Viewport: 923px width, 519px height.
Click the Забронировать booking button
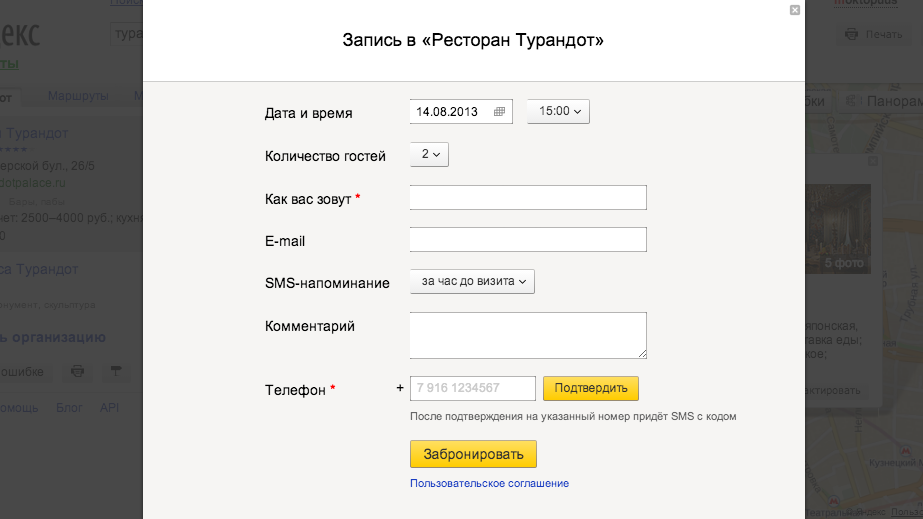tap(473, 454)
